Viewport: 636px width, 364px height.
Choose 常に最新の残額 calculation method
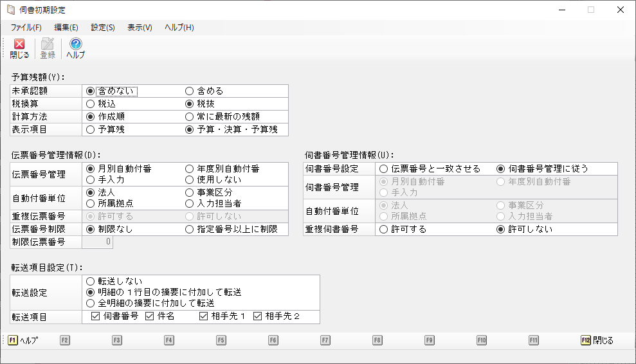tap(190, 116)
